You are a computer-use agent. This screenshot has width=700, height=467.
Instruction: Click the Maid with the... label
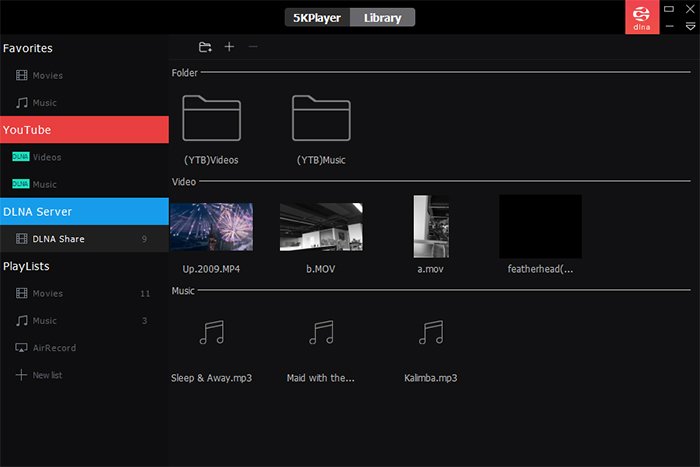click(321, 378)
